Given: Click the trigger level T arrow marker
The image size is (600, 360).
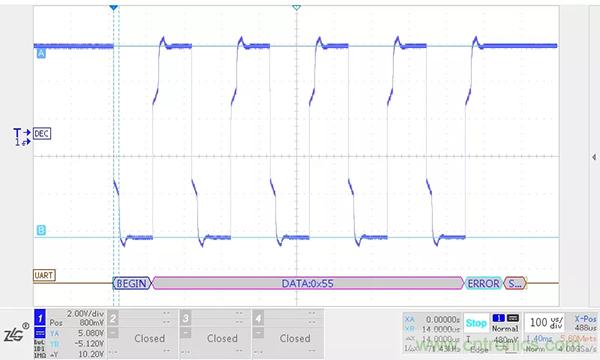Looking at the screenshot, I should point(22,133).
